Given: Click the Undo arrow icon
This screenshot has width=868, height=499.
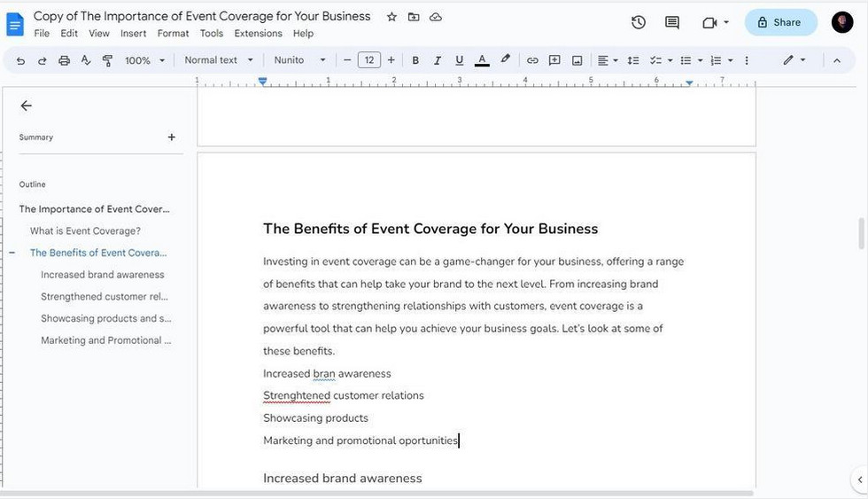Looking at the screenshot, I should coord(20,60).
